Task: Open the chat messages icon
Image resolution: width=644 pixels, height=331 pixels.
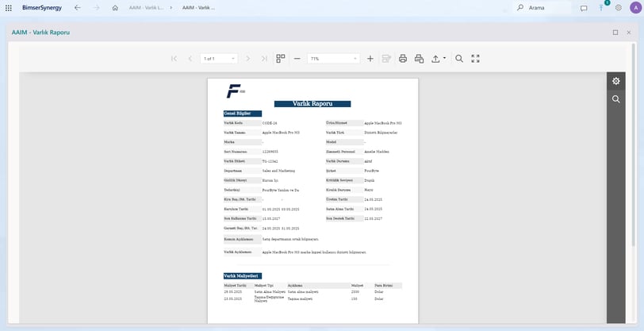Action: pyautogui.click(x=583, y=8)
